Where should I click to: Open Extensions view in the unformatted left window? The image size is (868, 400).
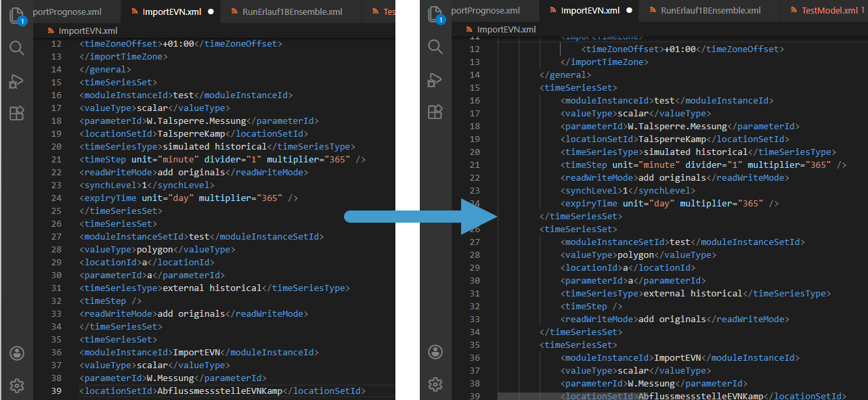pyautogui.click(x=17, y=113)
